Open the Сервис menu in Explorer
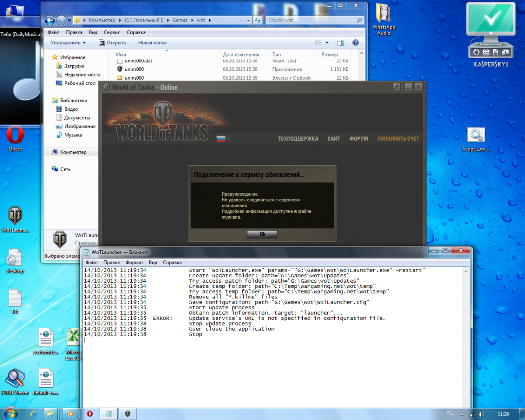The height and width of the screenshot is (420, 525). pos(112,32)
